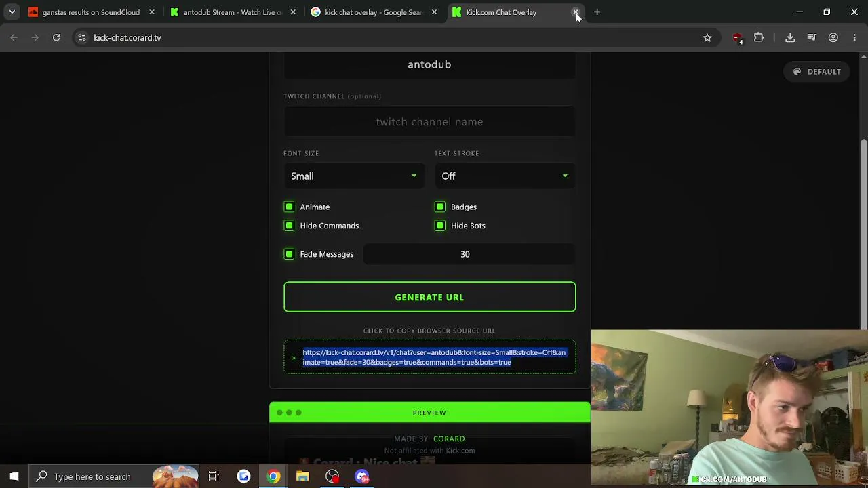Open the Chrome three-dot menu
This screenshot has width=868, height=488.
coord(854,37)
